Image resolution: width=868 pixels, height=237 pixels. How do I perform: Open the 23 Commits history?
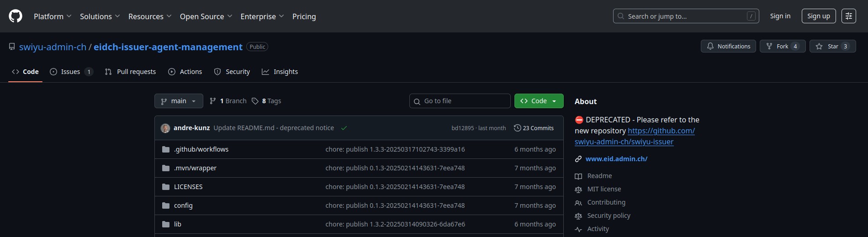click(x=534, y=128)
